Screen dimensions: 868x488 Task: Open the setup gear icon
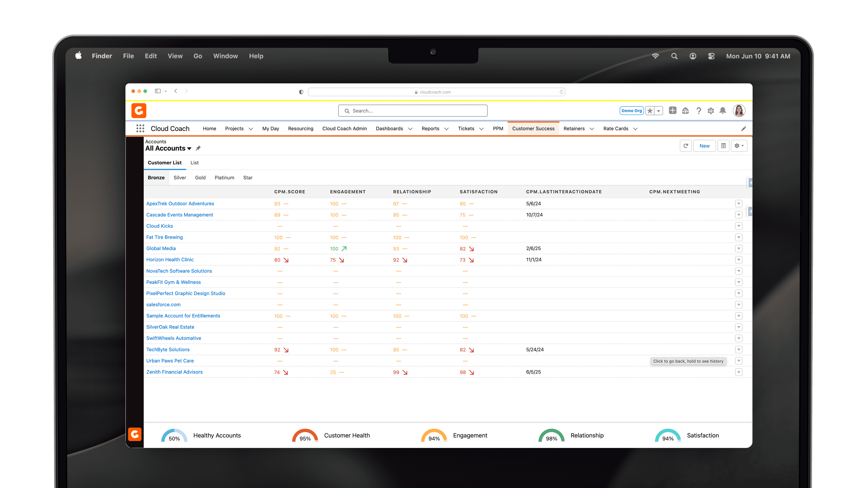[711, 110]
